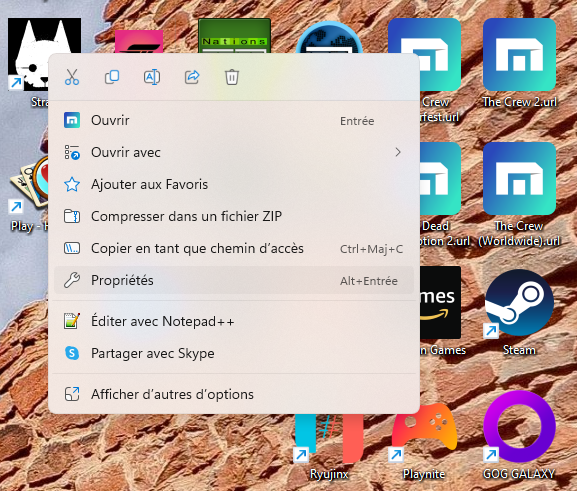
Task: Choose Ajouter aux Favoris
Action: tap(234, 184)
